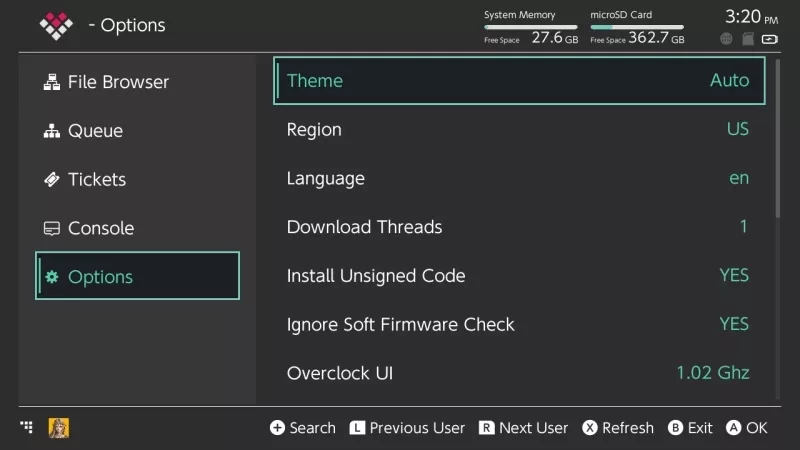Click the File Browser folder-tree icon
Image resolution: width=800 pixels, height=450 pixels.
tap(52, 82)
